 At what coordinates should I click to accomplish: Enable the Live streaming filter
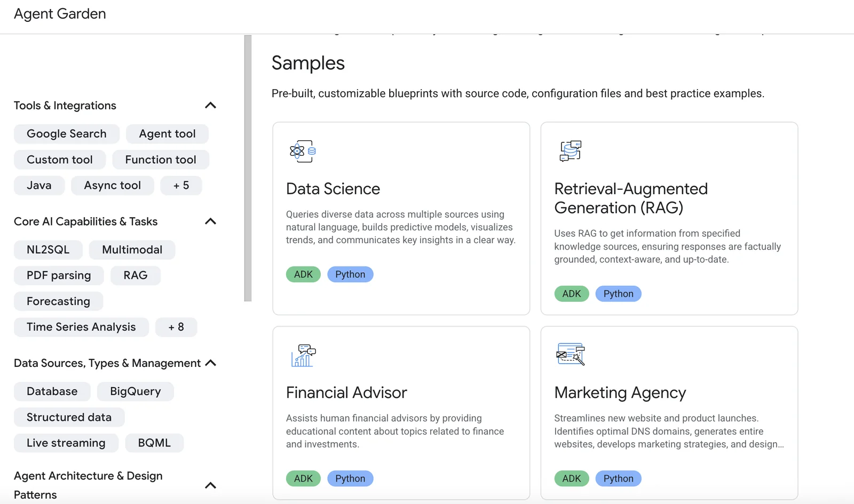click(x=66, y=443)
